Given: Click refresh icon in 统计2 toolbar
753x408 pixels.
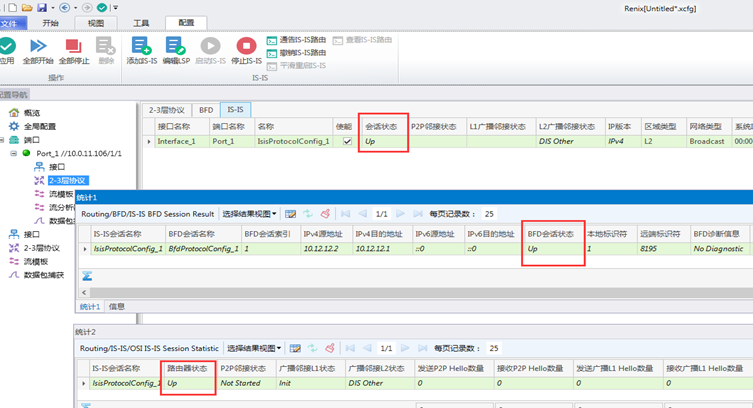Looking at the screenshot, I should pyautogui.click(x=313, y=348).
